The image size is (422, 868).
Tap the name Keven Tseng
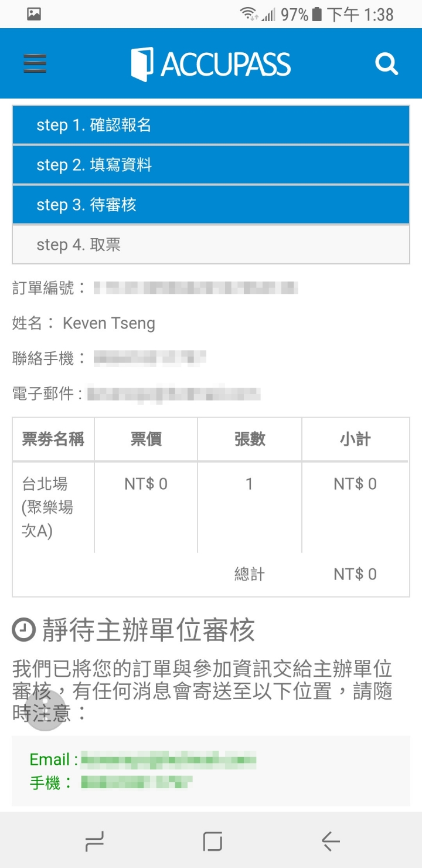[x=109, y=323]
